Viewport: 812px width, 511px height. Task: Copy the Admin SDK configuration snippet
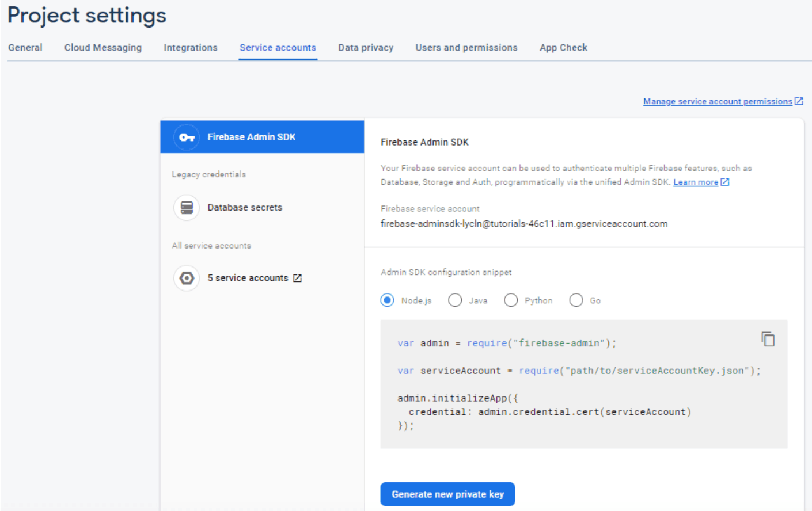click(768, 339)
